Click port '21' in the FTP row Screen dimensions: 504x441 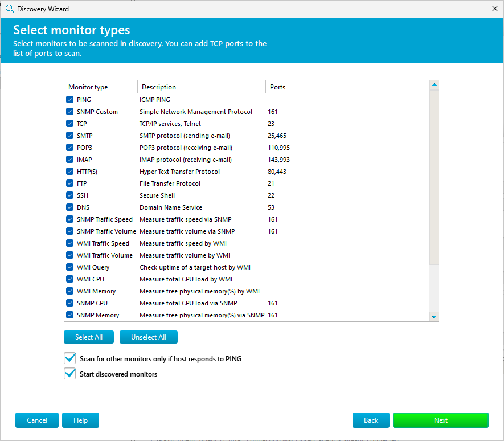tap(271, 183)
